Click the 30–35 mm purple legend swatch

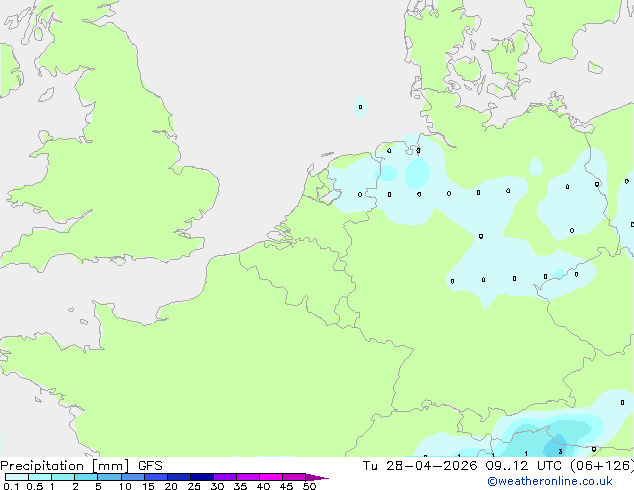(225, 477)
